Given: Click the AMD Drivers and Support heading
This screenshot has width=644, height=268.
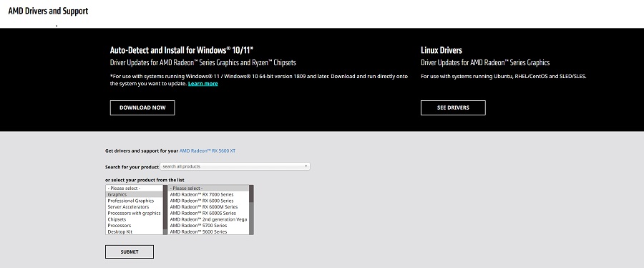Looking at the screenshot, I should click(48, 11).
